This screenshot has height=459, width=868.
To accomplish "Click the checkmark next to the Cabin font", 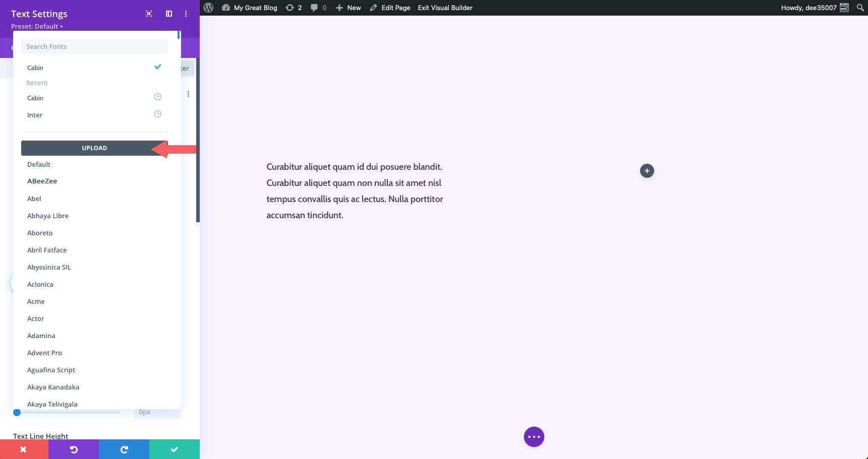I will tap(158, 66).
